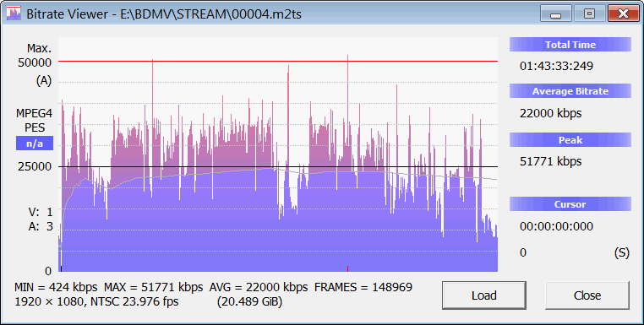Click the Peak header bar
Screen dimensions: 644x325
coord(570,140)
